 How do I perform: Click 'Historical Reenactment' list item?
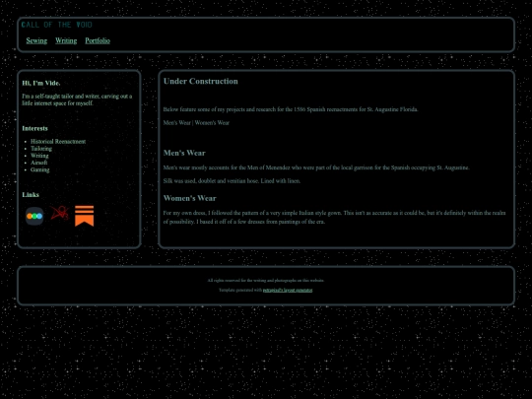pos(58,142)
